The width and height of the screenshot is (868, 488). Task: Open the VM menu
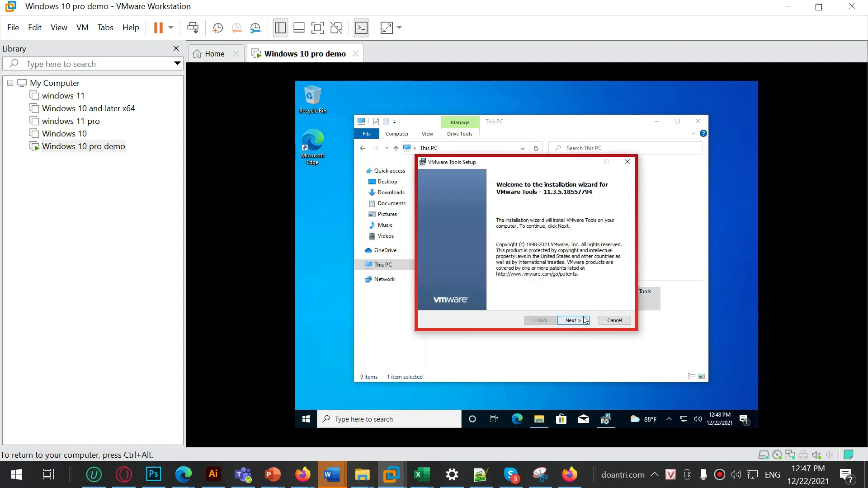tap(82, 27)
